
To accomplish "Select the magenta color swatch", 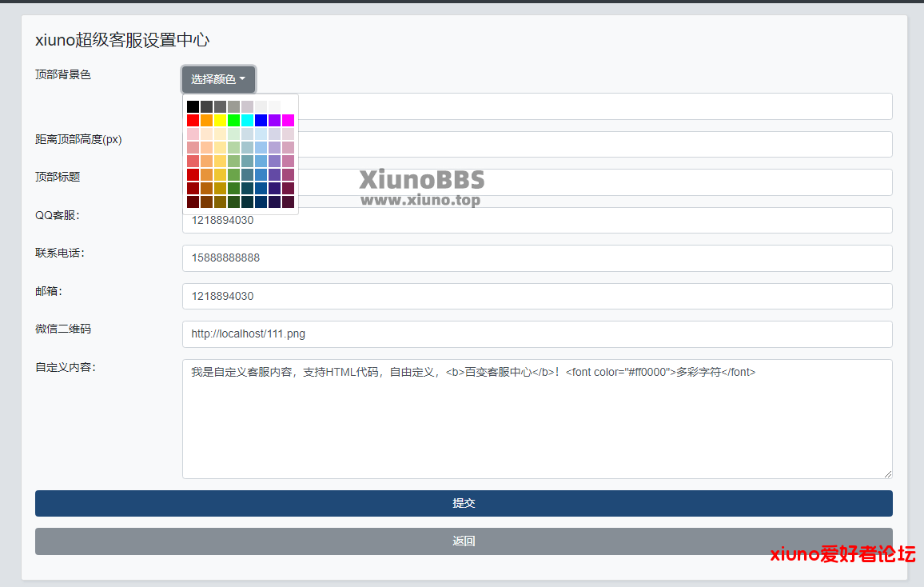I will coord(288,120).
